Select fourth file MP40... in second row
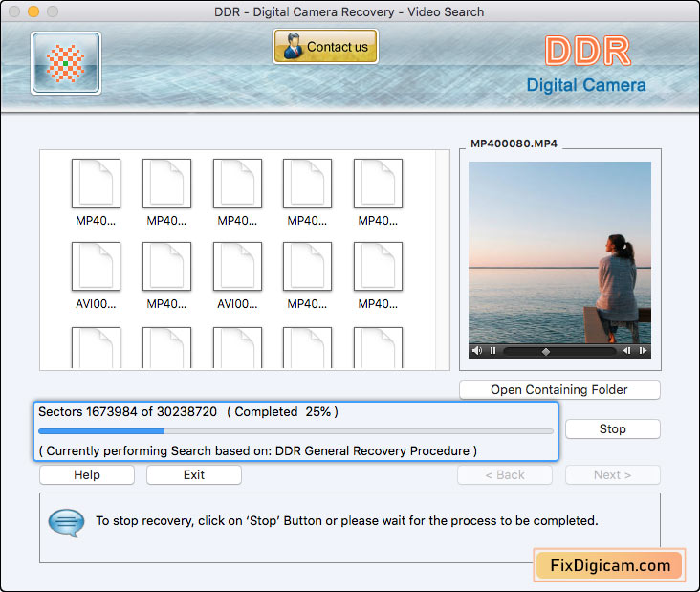Image resolution: width=700 pixels, height=592 pixels. click(x=307, y=275)
